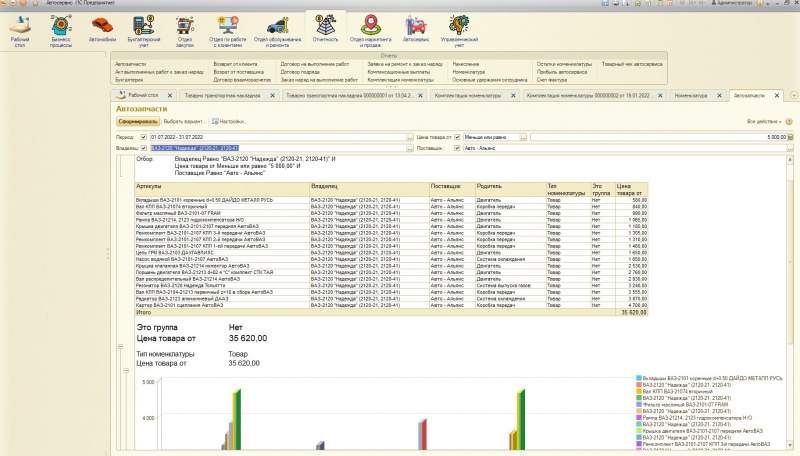Open the Бизнес процессы section
Image resolution: width=800 pixels, height=456 pixels.
(x=61, y=31)
